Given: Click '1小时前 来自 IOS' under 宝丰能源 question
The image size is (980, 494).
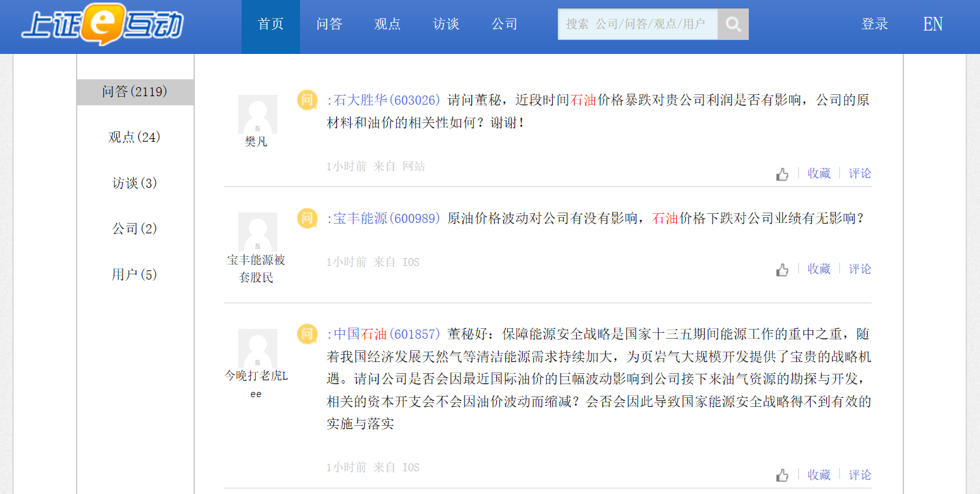Looking at the screenshot, I should pos(373,262).
